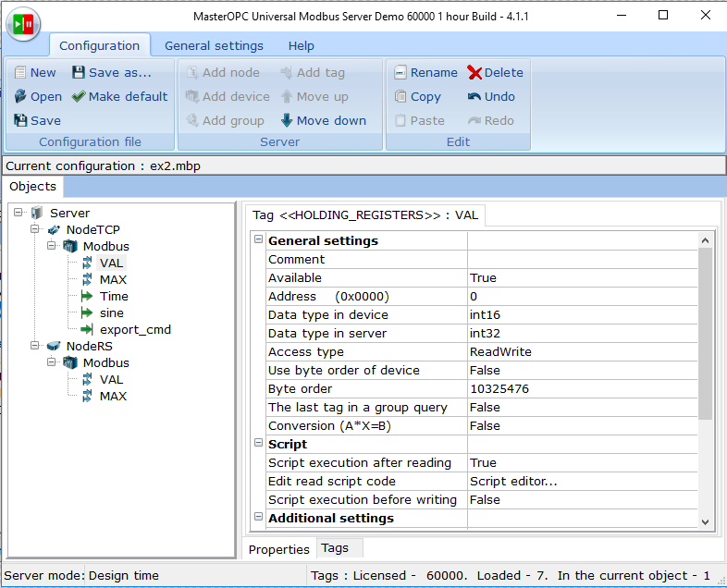Collapse the Modbus device under NodeTCP
Screen dimensions: 727x588
(52, 246)
